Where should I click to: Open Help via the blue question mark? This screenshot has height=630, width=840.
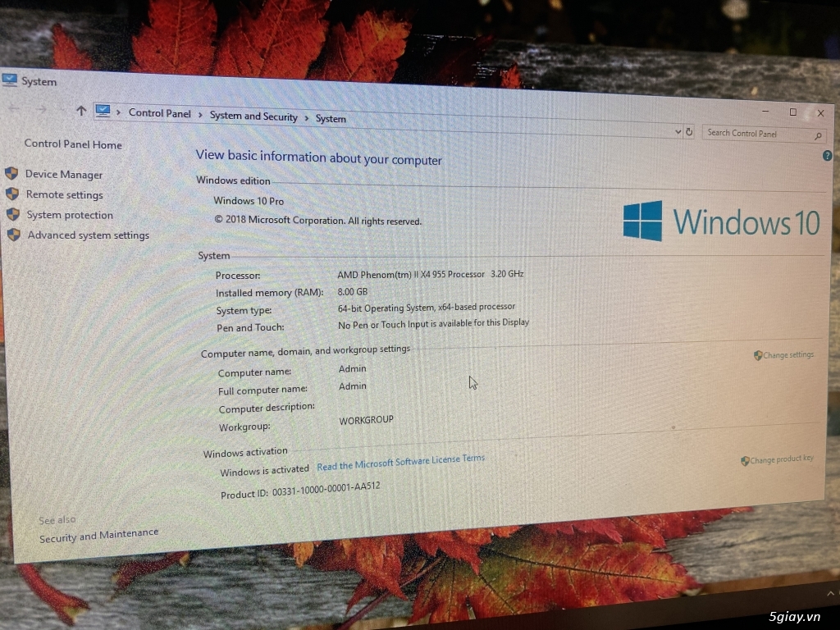827,155
